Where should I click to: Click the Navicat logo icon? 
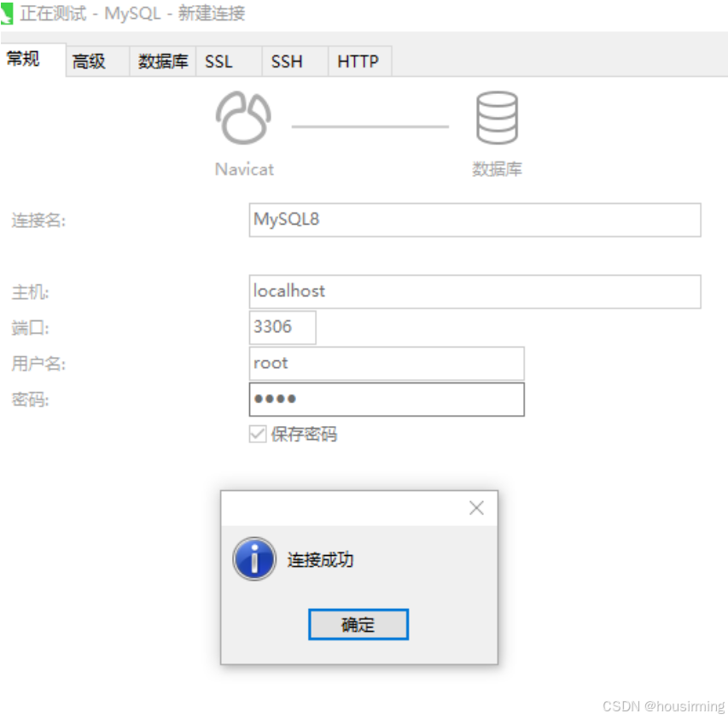(244, 118)
